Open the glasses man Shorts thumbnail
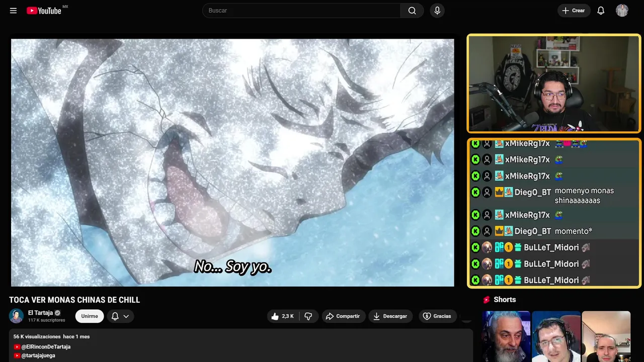The image size is (644, 362). 556,336
